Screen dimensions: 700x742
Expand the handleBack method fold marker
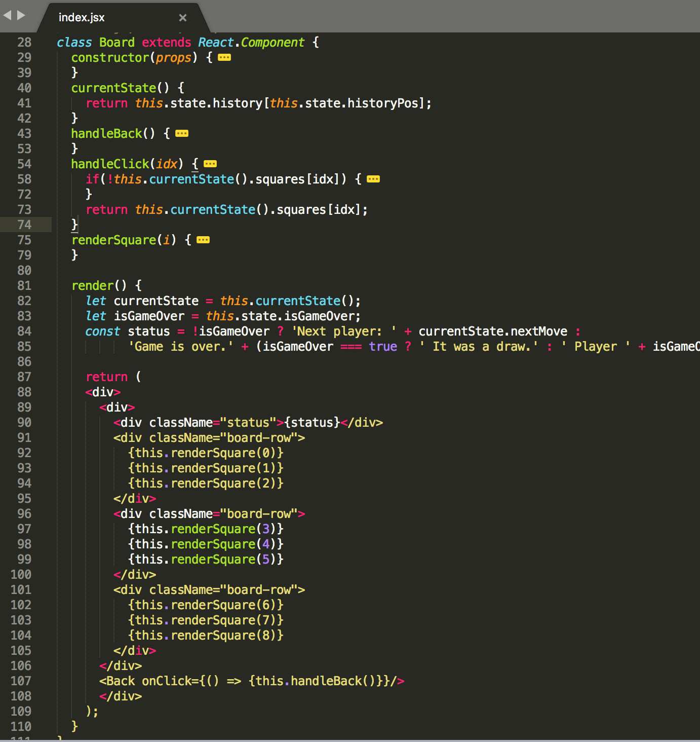[181, 133]
